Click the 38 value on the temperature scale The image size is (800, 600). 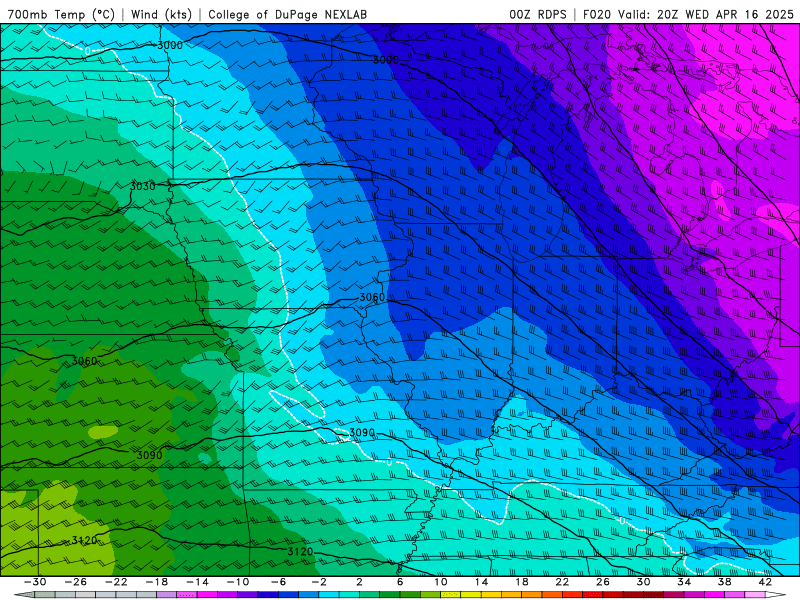click(x=724, y=582)
